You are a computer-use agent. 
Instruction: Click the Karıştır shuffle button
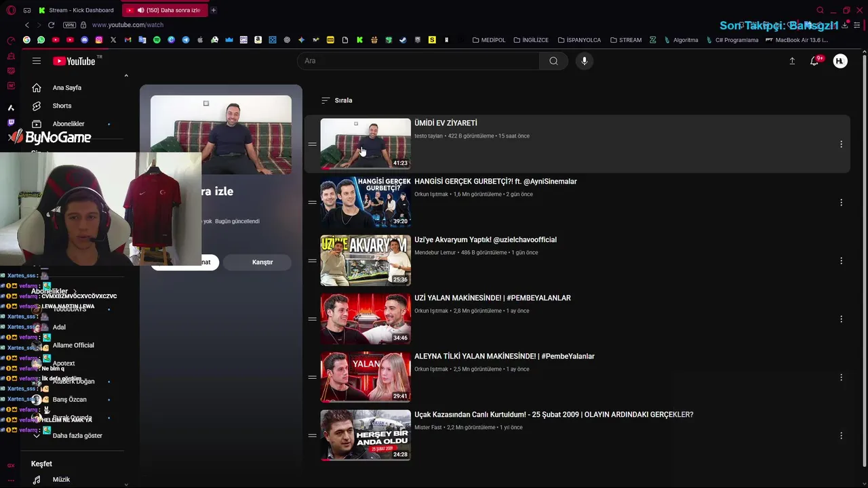coord(262,262)
